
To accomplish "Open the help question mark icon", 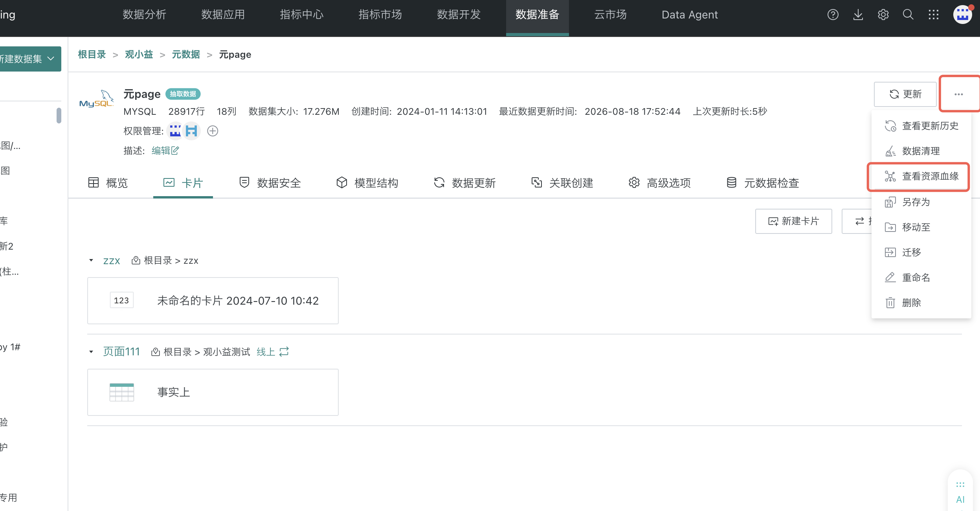I will pos(833,15).
